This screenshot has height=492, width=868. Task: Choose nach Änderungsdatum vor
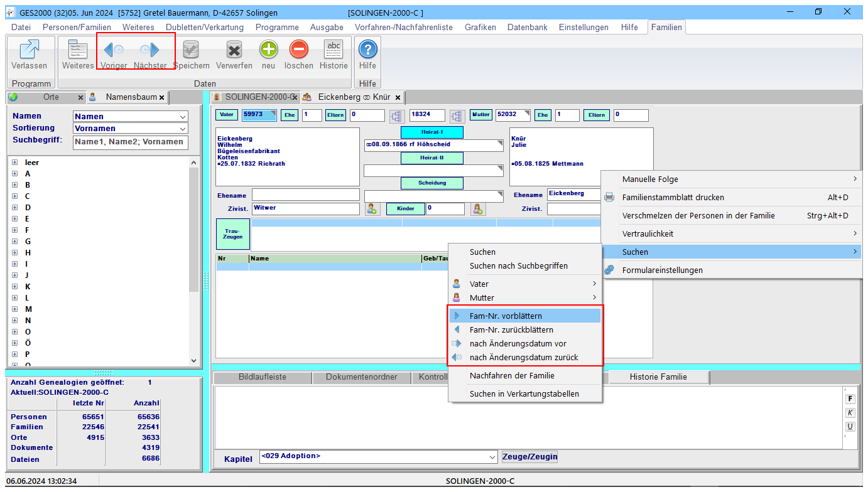[525, 343]
